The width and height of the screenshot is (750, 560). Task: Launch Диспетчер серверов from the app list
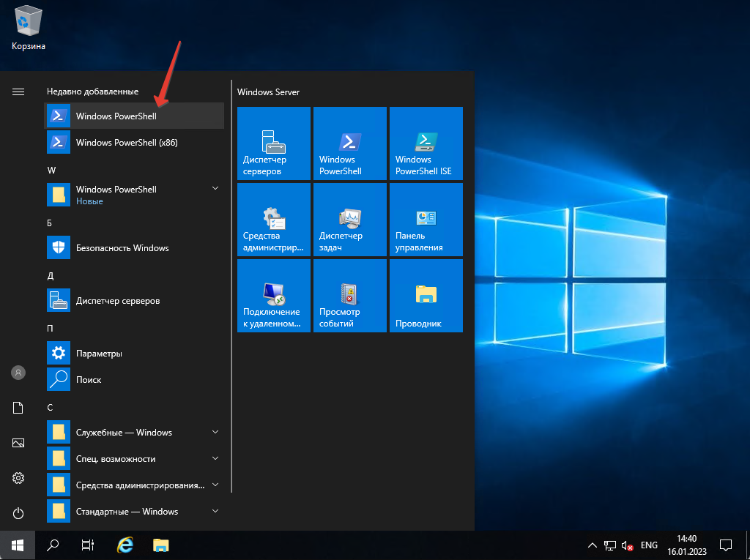[x=134, y=300]
